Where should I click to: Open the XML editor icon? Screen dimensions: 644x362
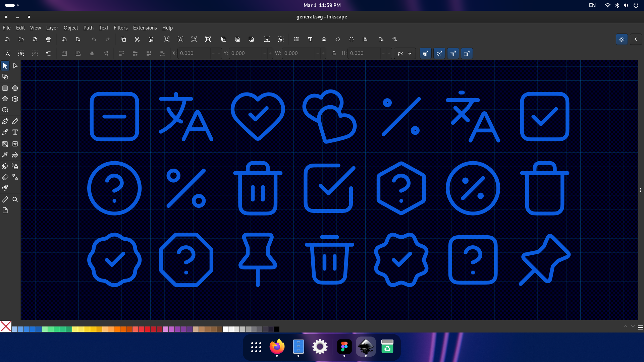coord(338,39)
